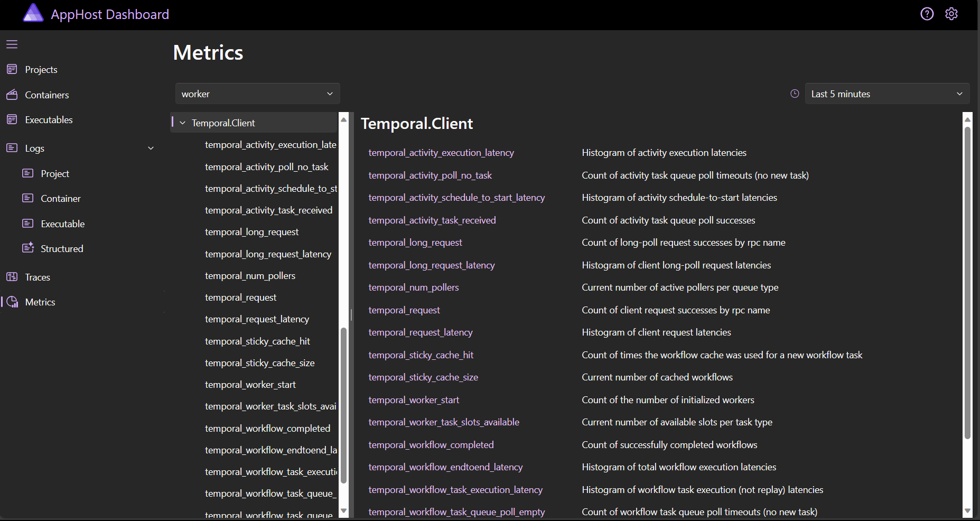Select temporal_activity_task_received in the tree
This screenshot has height=521, width=980.
[x=268, y=210]
